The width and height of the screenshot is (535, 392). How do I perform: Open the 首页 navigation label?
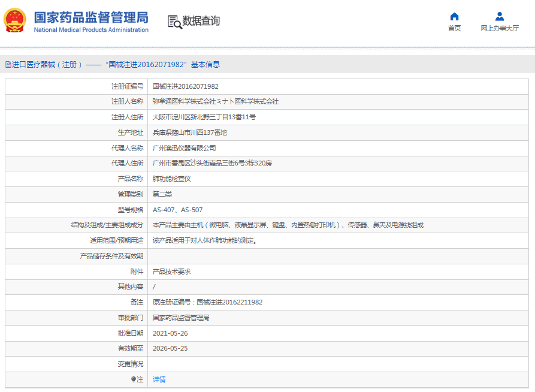tap(454, 28)
